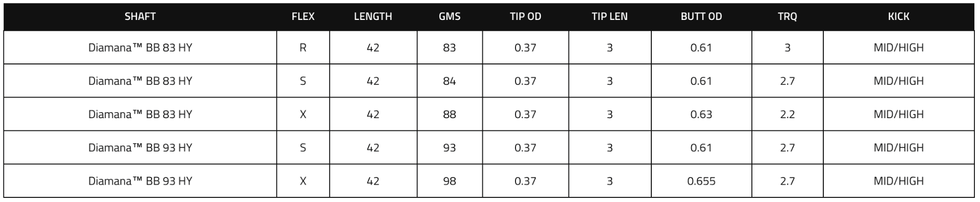Click the SHAFT column header
This screenshot has height=202, width=980.
[x=140, y=16]
